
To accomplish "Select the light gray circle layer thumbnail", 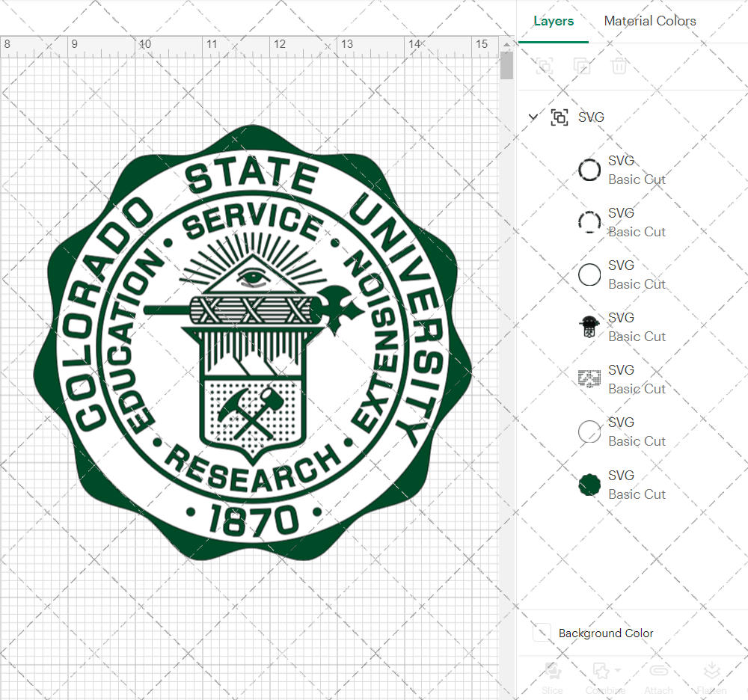I will point(589,432).
